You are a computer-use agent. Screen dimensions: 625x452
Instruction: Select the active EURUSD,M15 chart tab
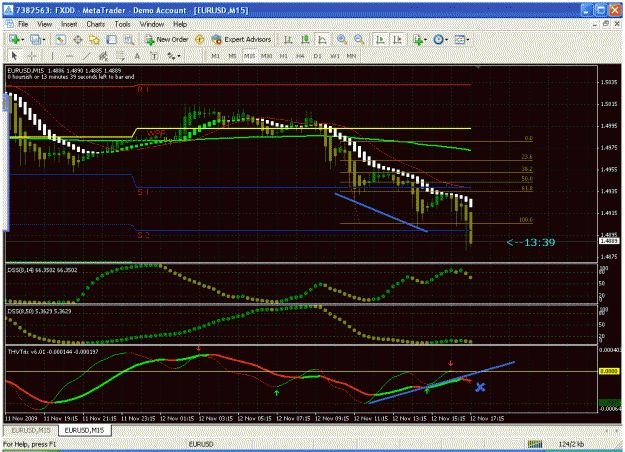point(85,430)
